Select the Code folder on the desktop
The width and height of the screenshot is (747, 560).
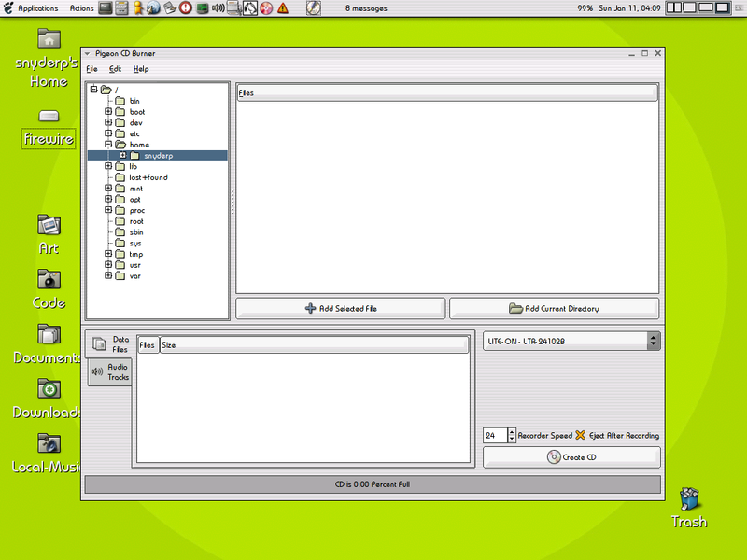coord(49,289)
